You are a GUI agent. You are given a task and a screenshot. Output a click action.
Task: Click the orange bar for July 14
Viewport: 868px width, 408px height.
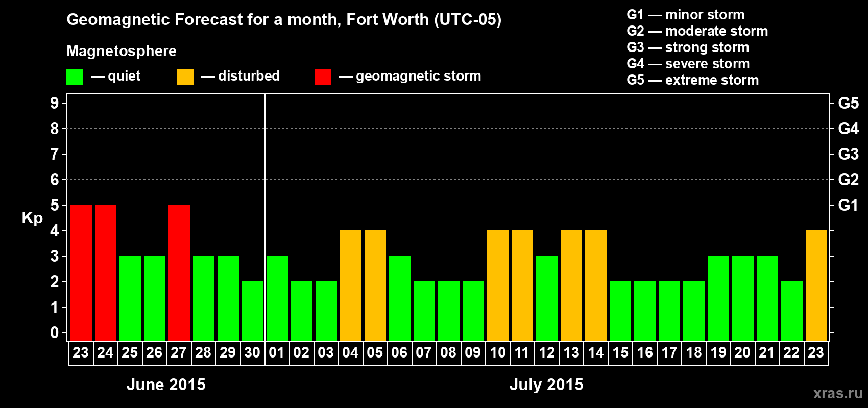pyautogui.click(x=596, y=285)
